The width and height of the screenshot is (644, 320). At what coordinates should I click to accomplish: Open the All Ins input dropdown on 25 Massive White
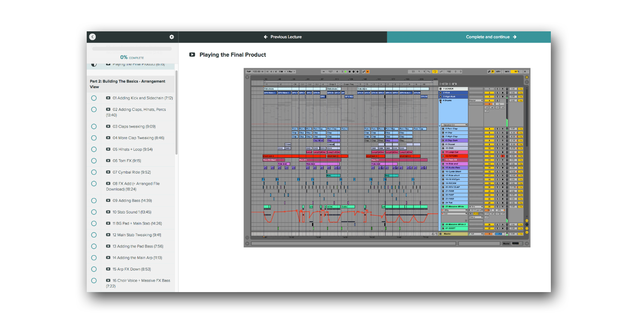[476, 207]
